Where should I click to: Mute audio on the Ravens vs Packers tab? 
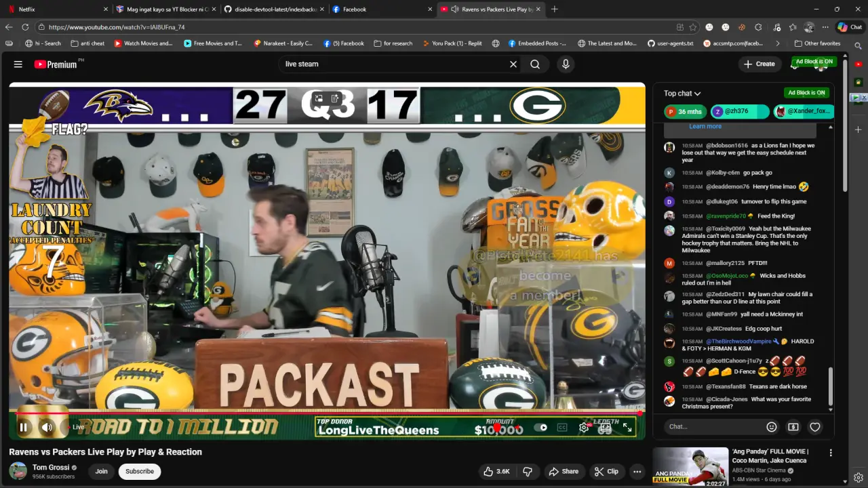click(454, 9)
